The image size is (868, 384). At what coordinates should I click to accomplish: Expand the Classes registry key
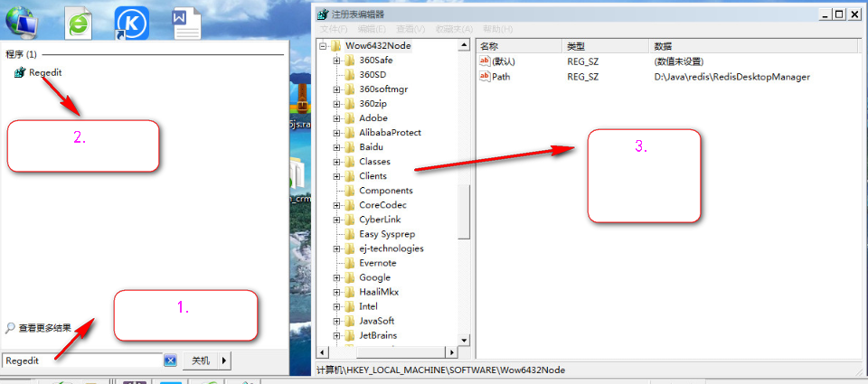[336, 162]
